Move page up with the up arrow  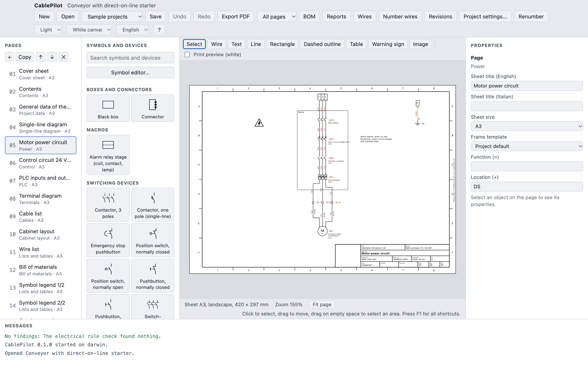(41, 57)
